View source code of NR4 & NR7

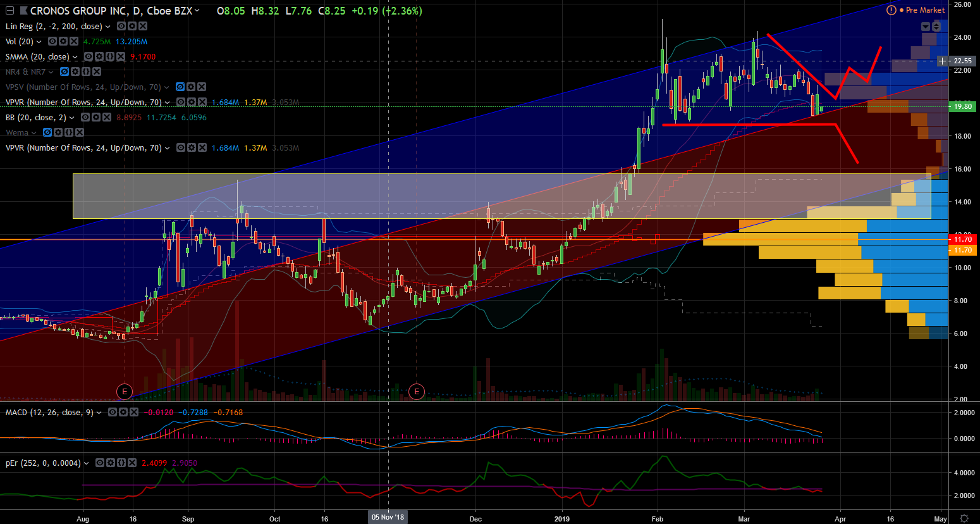pyautogui.click(x=86, y=72)
